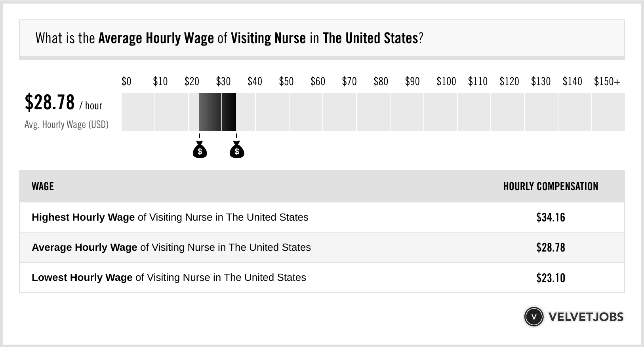Click the HOURLY COMPENSATION column header
The height and width of the screenshot is (347, 644).
pos(551,186)
